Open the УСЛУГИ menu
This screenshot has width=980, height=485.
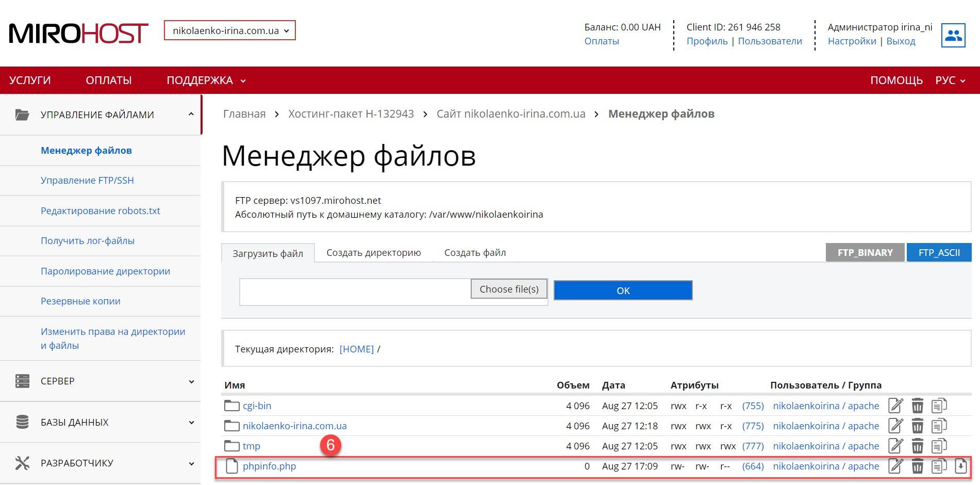click(x=30, y=80)
